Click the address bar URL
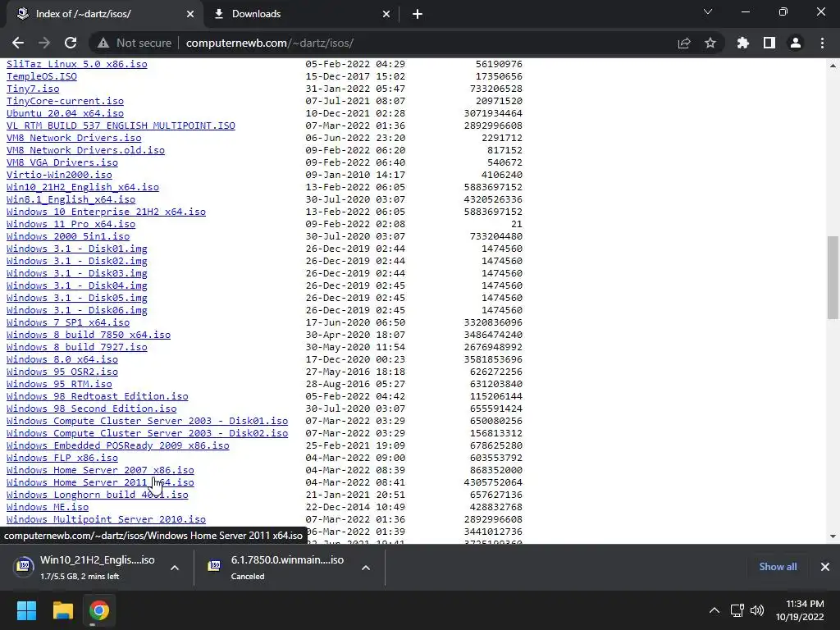The height and width of the screenshot is (630, 840). pos(269,43)
